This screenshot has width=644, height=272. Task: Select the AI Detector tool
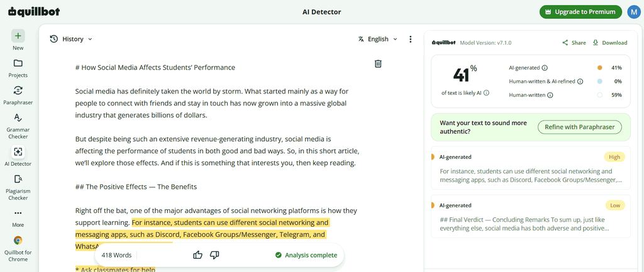18,156
